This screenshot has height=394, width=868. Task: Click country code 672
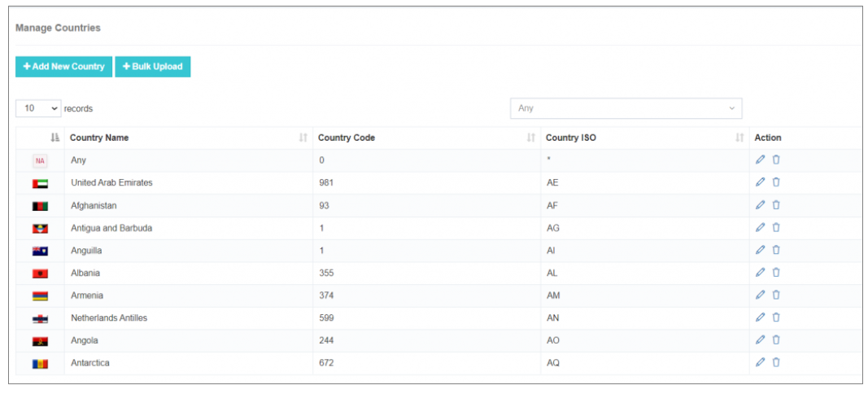(x=326, y=363)
